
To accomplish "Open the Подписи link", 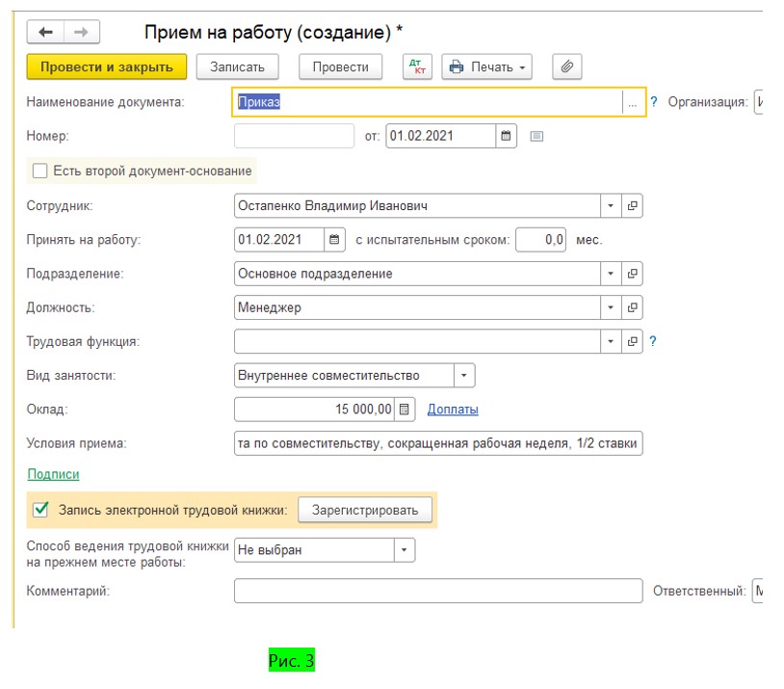I will coord(53,474).
